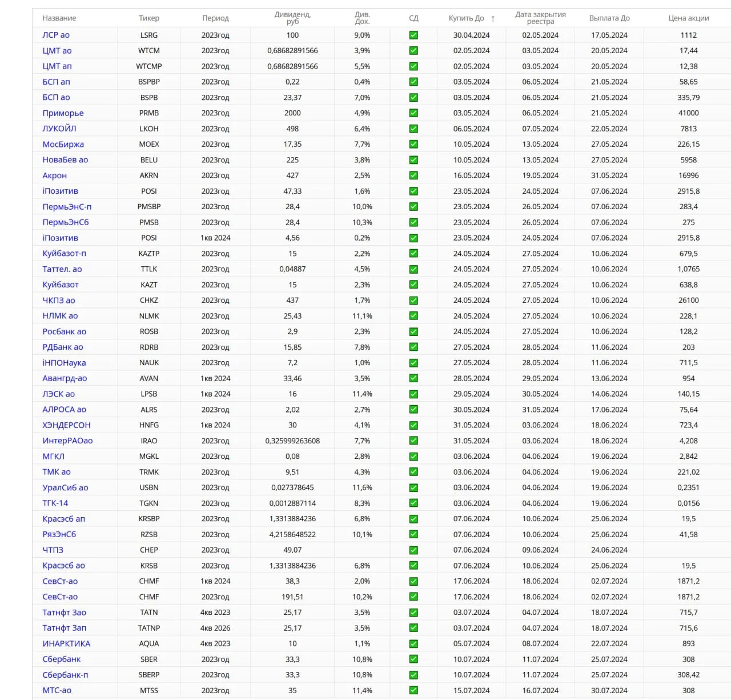Open the ТМК ао stock link
The height and width of the screenshot is (700, 731).
click(57, 472)
